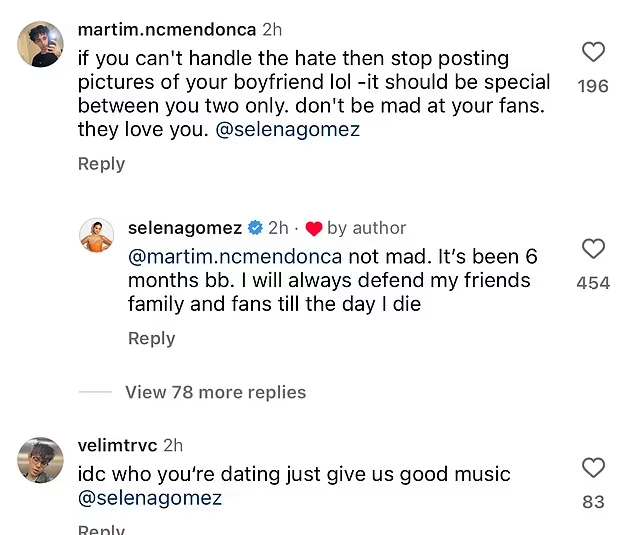
Task: Click the red heart 'by author' icon
Action: click(313, 228)
